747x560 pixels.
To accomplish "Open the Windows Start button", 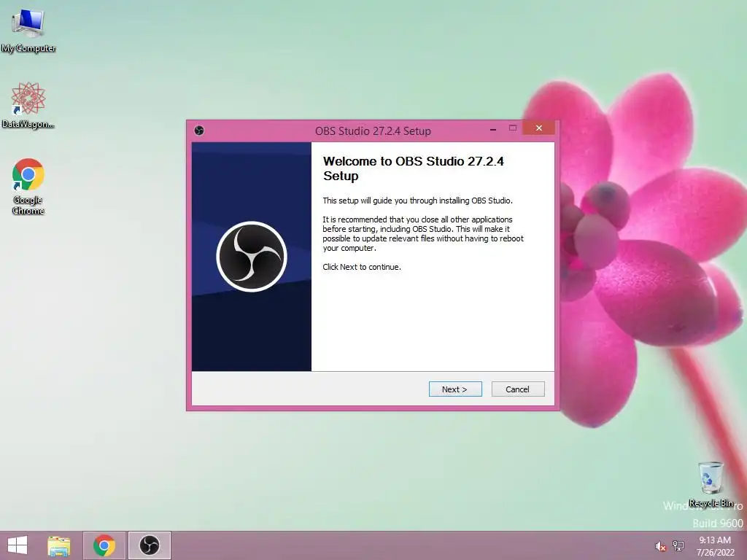I will coord(18,545).
